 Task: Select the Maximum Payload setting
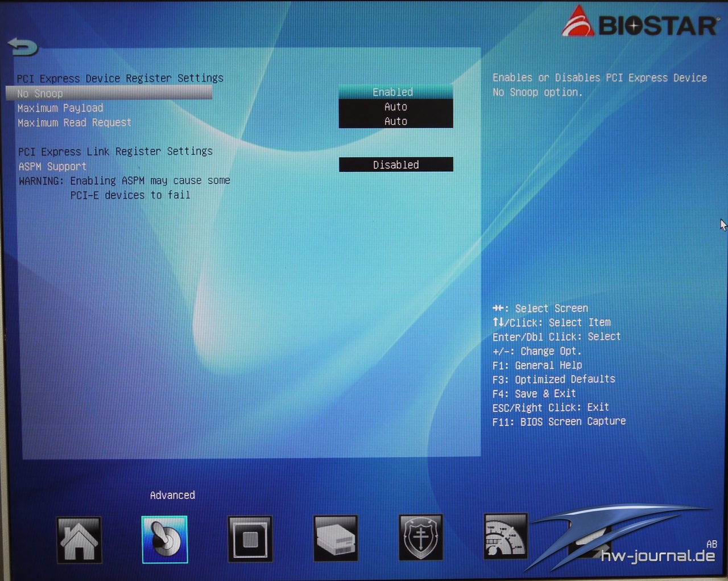(x=60, y=108)
